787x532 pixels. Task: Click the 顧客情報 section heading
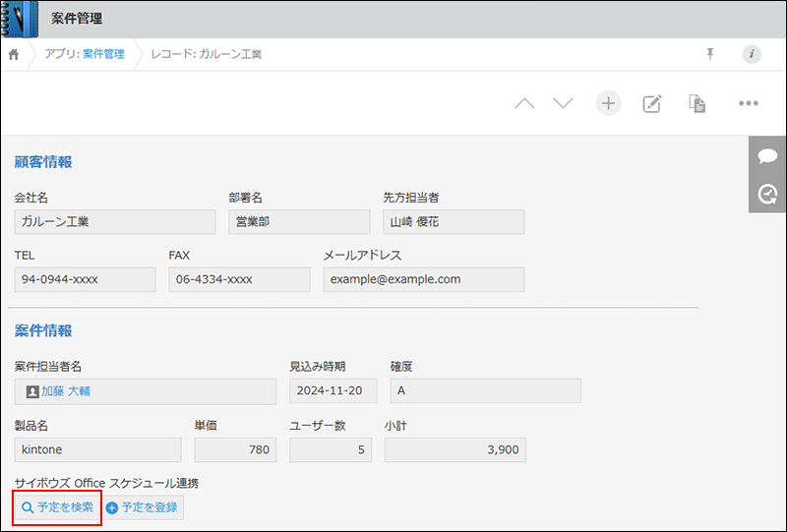pos(43,162)
